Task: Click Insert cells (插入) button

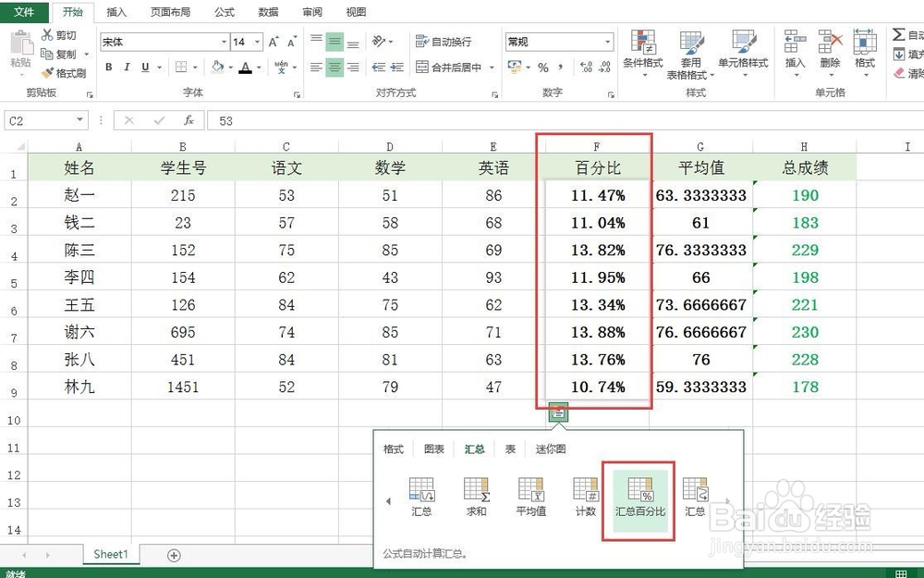Action: pyautogui.click(x=795, y=52)
